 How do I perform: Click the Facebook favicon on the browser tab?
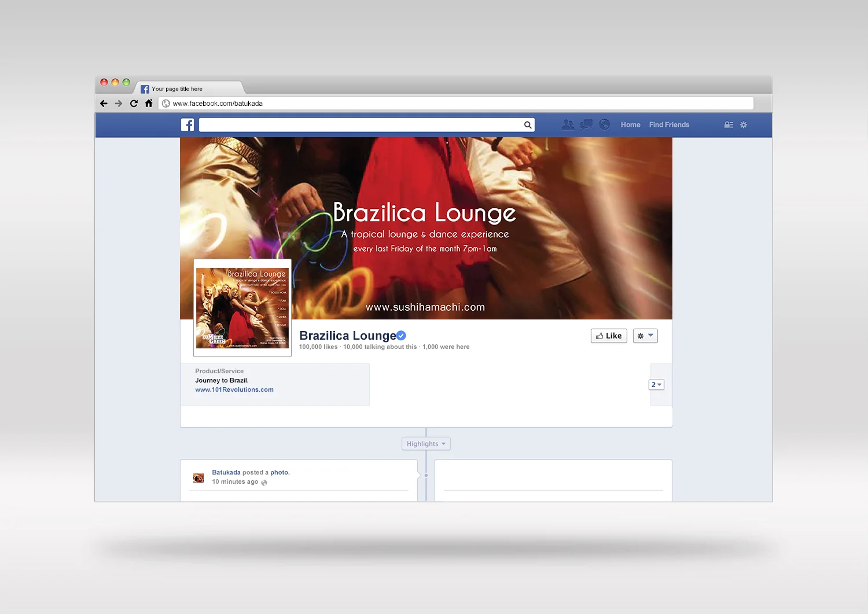pos(145,89)
